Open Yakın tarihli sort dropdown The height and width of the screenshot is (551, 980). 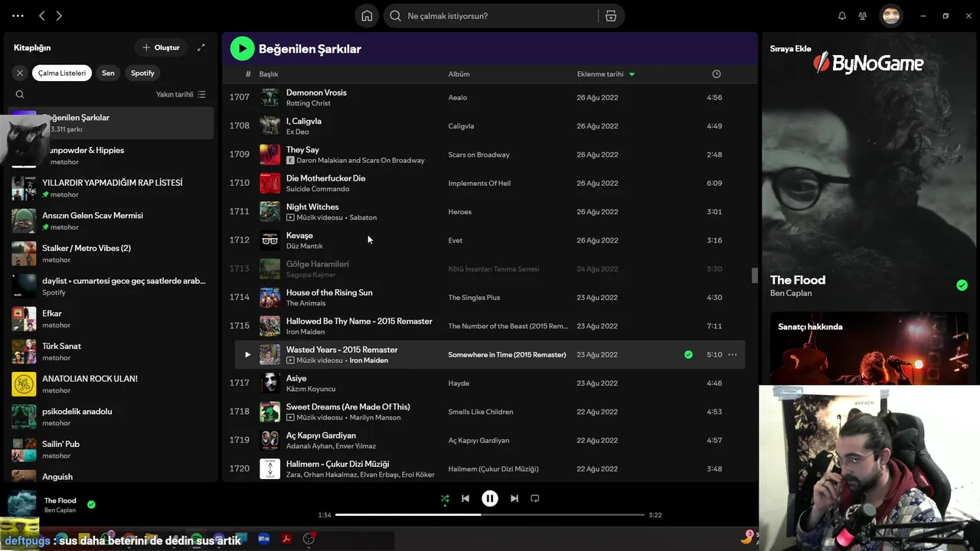click(x=181, y=94)
